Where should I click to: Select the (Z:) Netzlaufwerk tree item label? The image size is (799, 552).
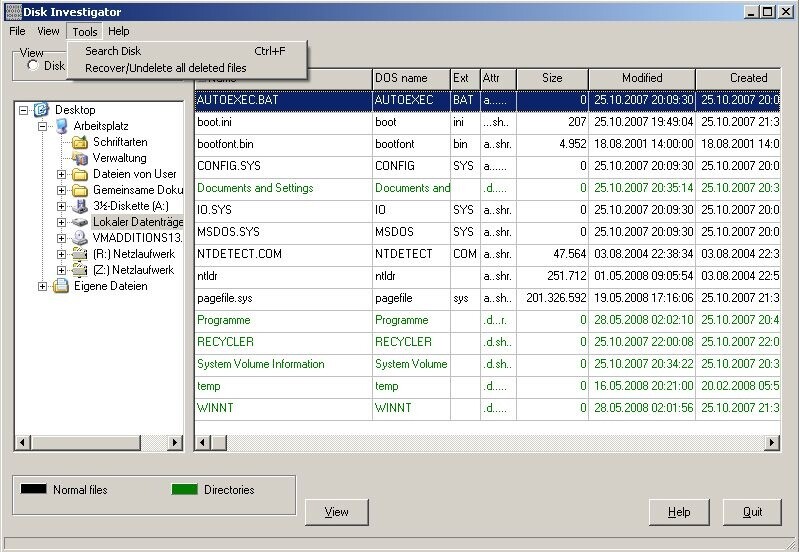134,270
